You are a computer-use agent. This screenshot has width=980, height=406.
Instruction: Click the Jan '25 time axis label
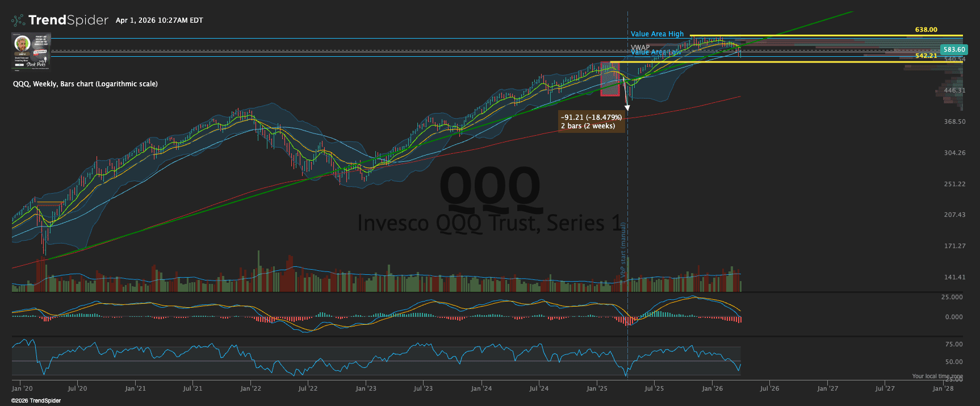point(597,388)
